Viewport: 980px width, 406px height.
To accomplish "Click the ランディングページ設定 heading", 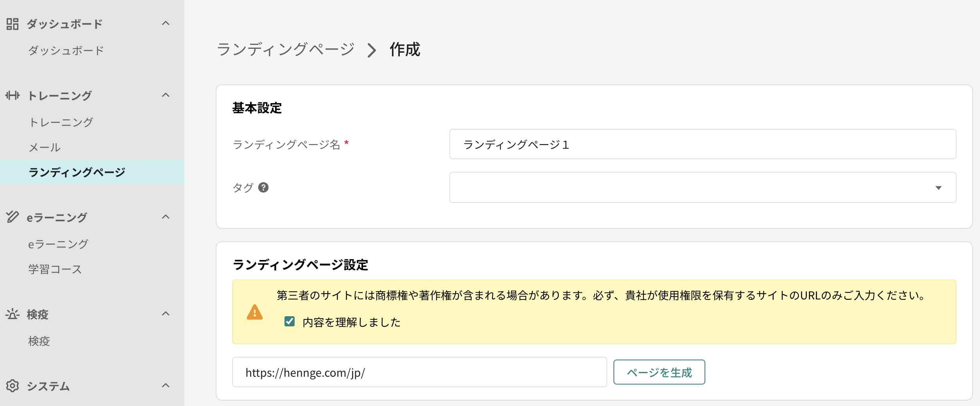I will click(x=300, y=265).
